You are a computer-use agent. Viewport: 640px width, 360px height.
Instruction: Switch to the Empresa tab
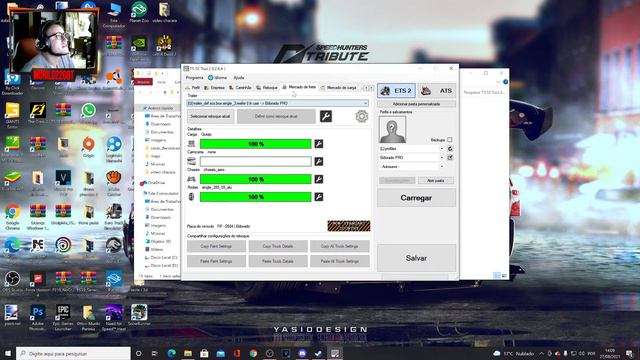(x=215, y=87)
